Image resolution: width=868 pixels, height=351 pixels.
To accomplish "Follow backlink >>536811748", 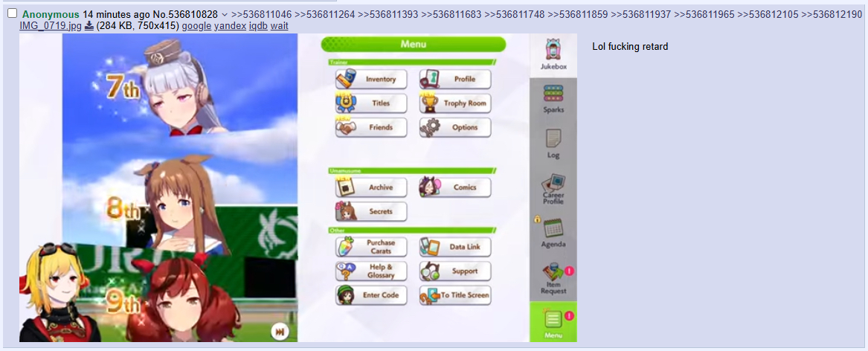I will [x=514, y=14].
